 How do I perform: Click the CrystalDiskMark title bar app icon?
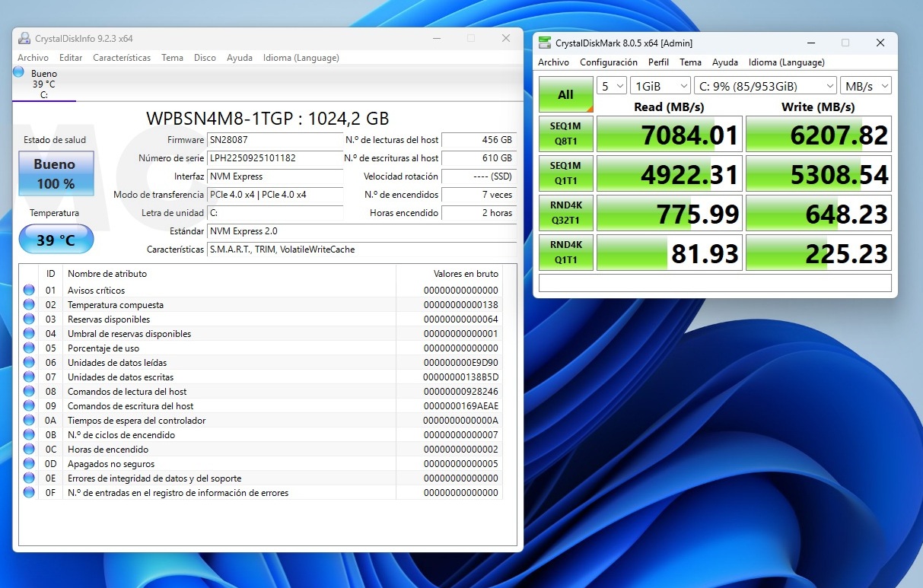click(x=545, y=43)
